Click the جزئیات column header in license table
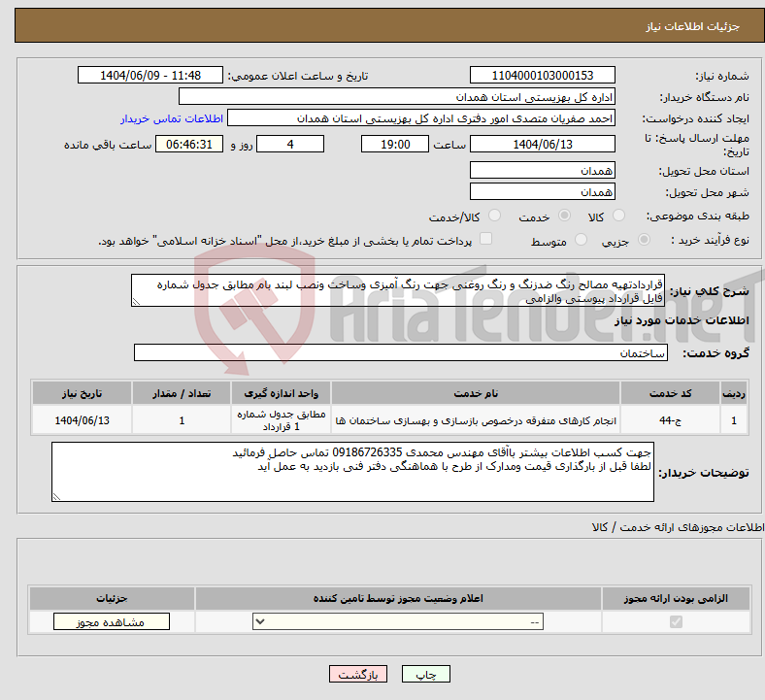This screenshot has height=700, width=765. coord(112,598)
